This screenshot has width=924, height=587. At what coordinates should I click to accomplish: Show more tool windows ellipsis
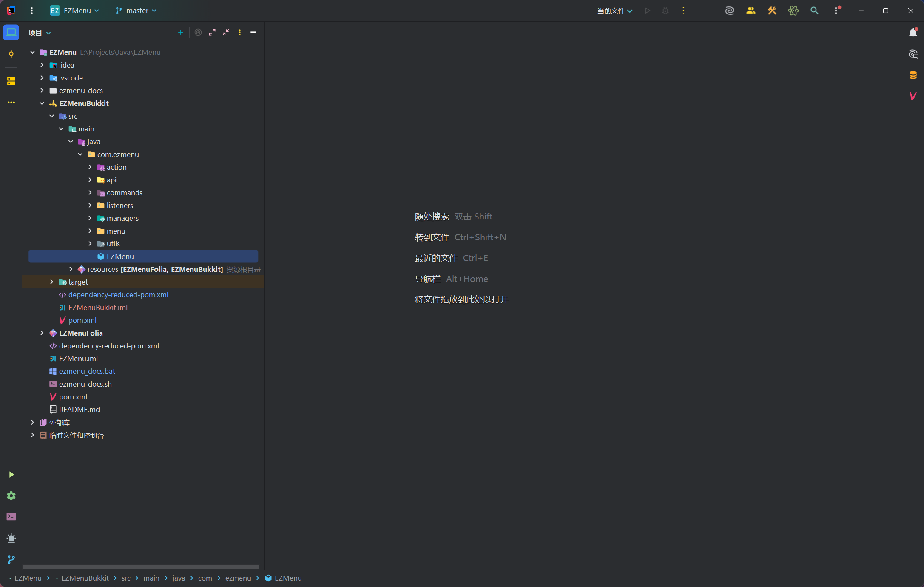(11, 102)
